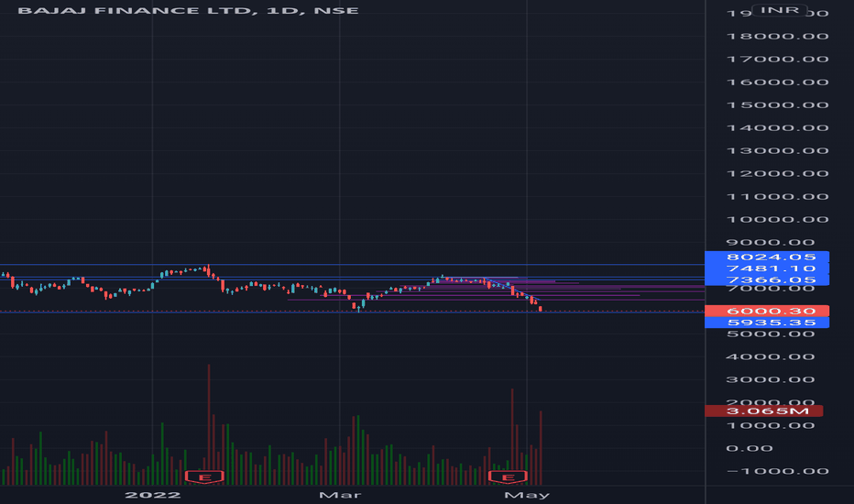Viewport: 854px width, 504px height.
Task: Click the May time axis label
Action: (527, 495)
